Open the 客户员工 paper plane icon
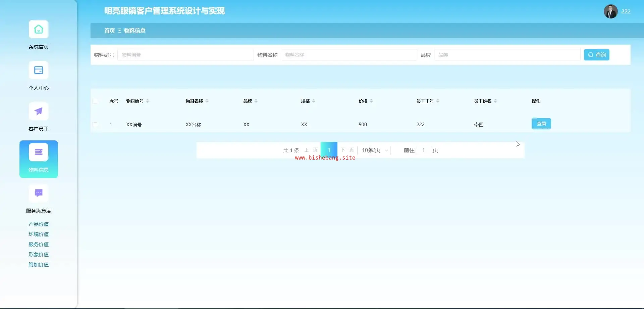The height and width of the screenshot is (309, 644). pos(39,112)
